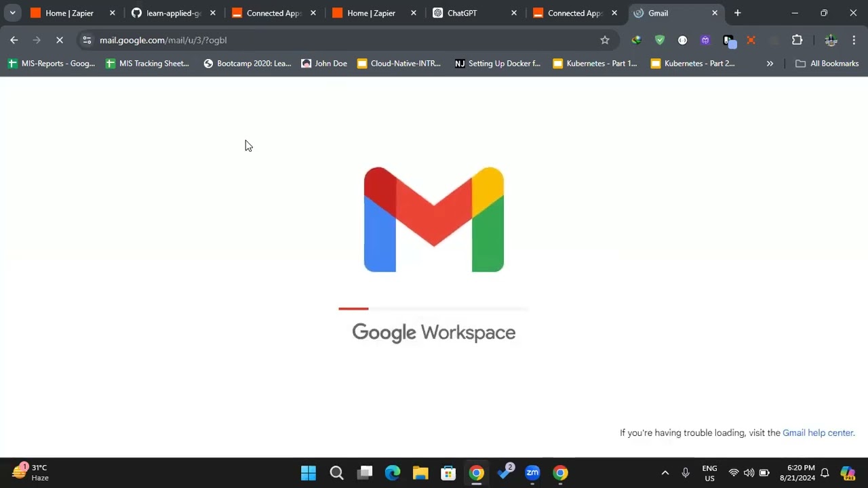
Task: Click the microphone icon in system tray
Action: coord(686,472)
